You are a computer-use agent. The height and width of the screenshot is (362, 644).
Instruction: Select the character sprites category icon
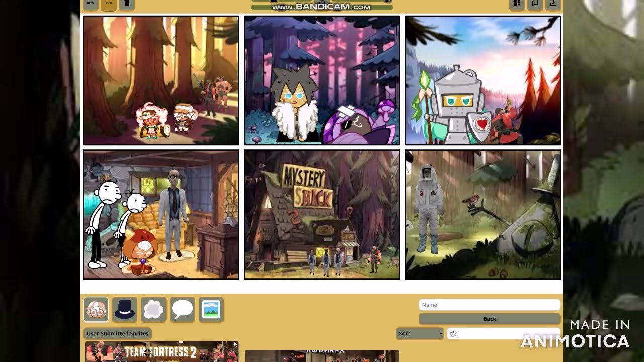[x=96, y=309]
